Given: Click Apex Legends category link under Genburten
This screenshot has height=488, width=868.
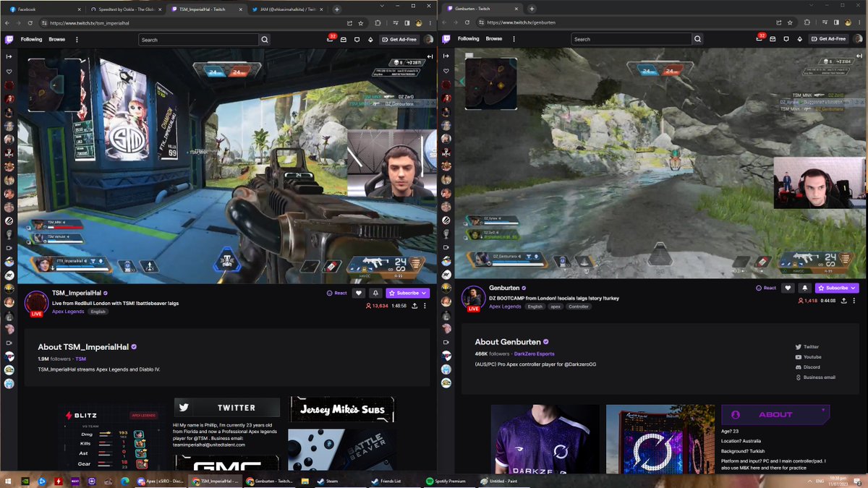Looking at the screenshot, I should tap(505, 307).
